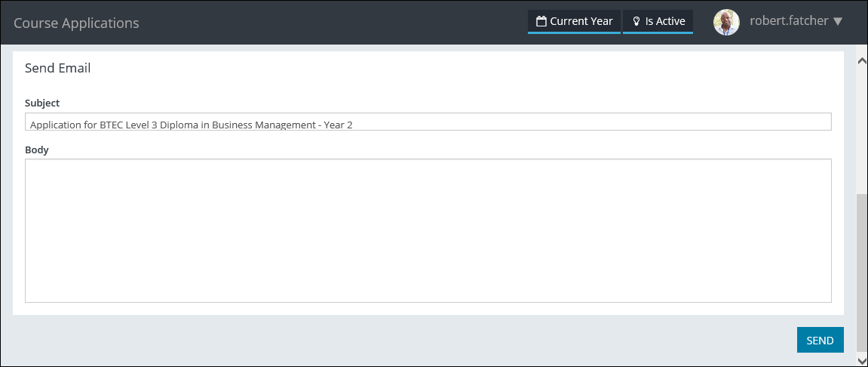Click the Send Email section heading
The image size is (868, 367).
(x=57, y=68)
